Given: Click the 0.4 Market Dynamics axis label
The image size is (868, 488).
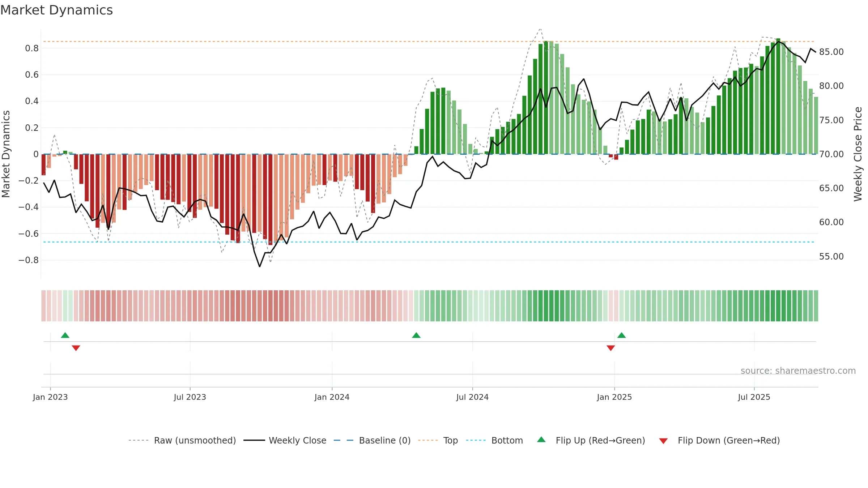Looking at the screenshot, I should click(x=32, y=101).
